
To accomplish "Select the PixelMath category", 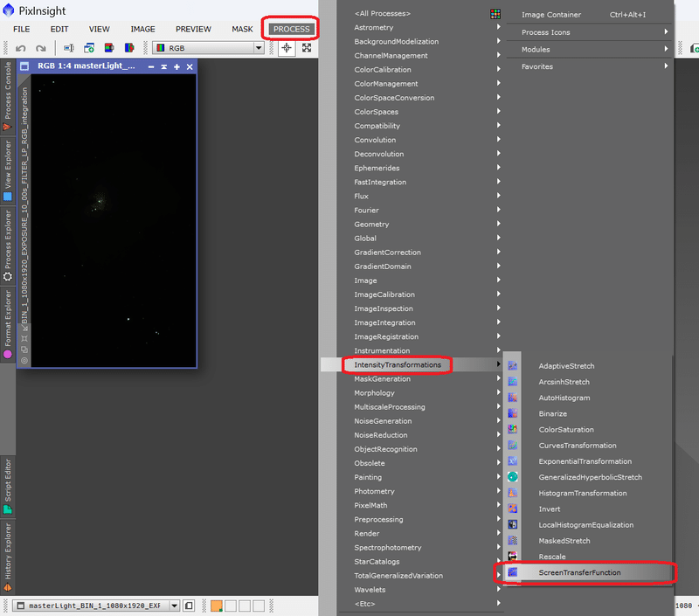I will 370,505.
